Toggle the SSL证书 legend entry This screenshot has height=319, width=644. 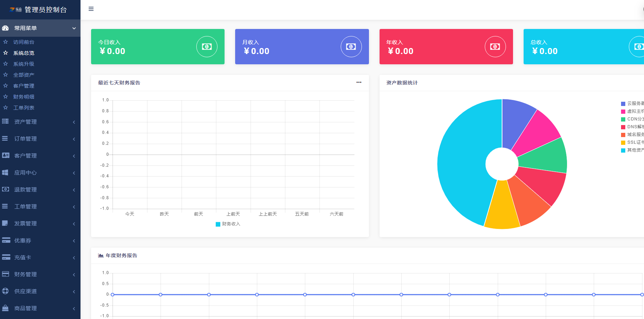[x=632, y=142]
